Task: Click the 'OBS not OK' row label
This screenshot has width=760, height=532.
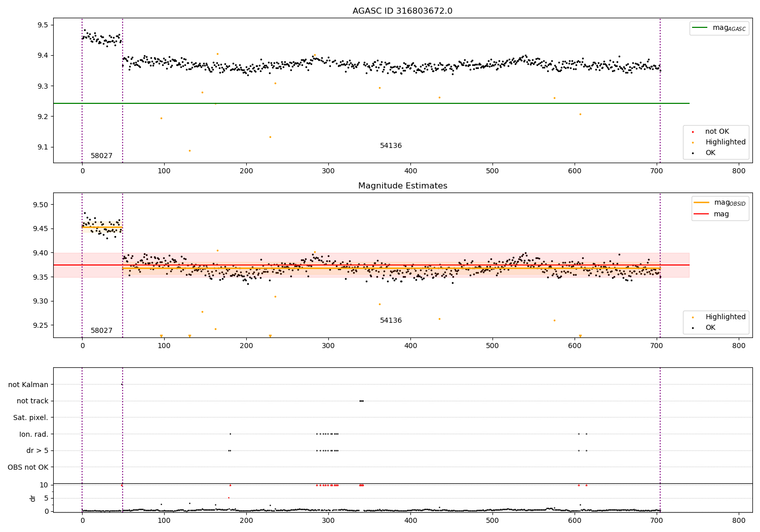Action: pyautogui.click(x=28, y=467)
